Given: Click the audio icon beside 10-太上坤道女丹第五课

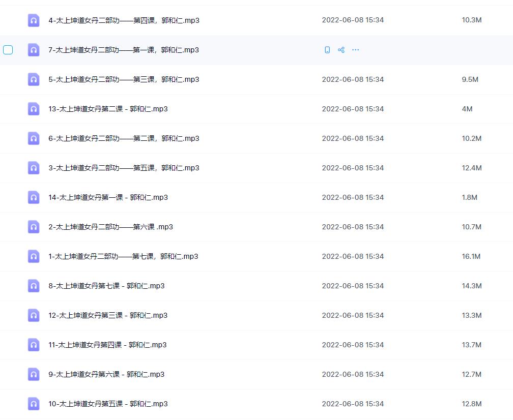Looking at the screenshot, I should point(34,404).
